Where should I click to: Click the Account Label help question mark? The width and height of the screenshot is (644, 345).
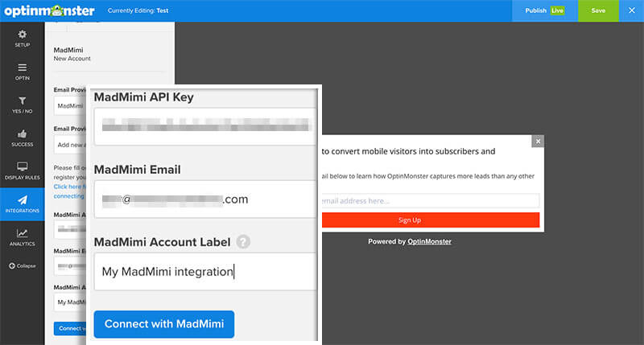point(243,241)
